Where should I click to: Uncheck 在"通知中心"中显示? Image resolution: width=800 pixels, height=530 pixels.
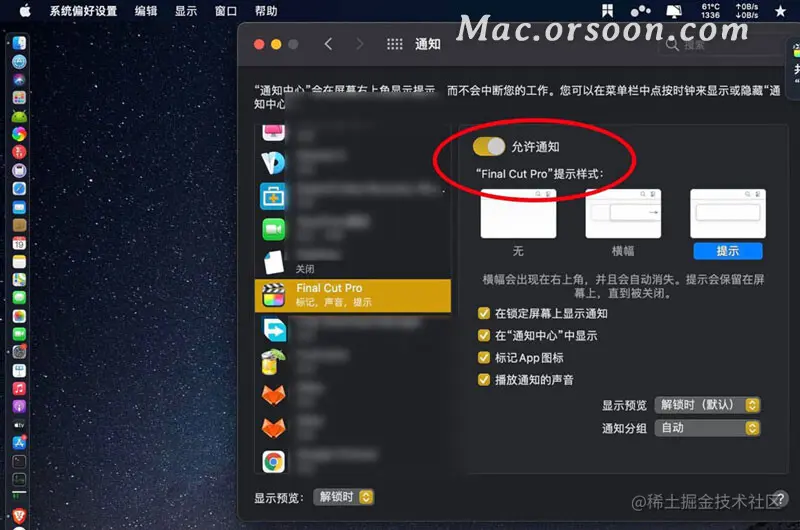pos(484,335)
